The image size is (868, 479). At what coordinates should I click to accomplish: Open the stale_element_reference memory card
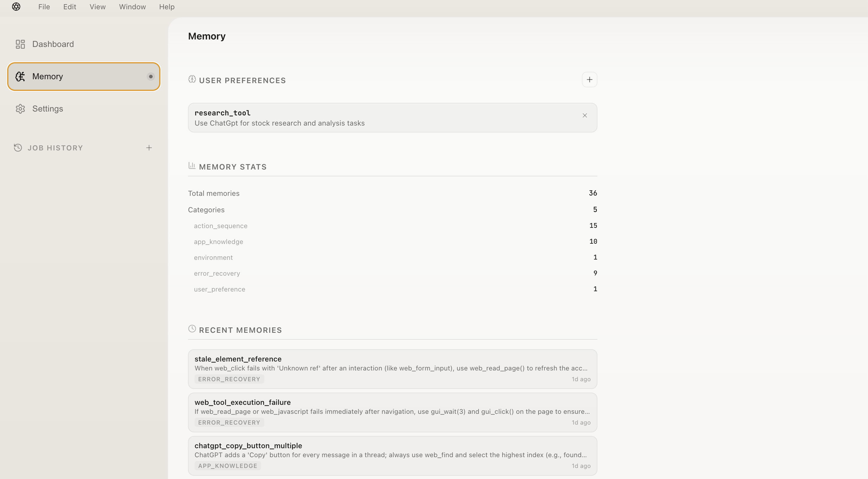[x=392, y=369]
